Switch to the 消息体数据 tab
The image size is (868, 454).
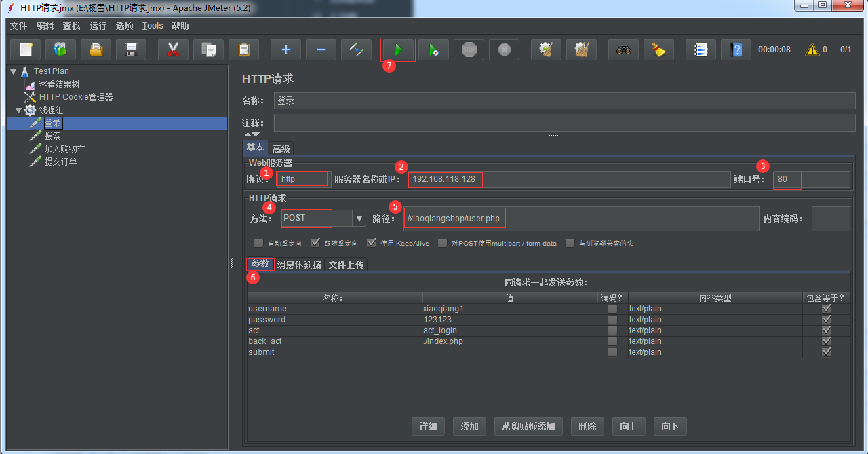[299, 265]
